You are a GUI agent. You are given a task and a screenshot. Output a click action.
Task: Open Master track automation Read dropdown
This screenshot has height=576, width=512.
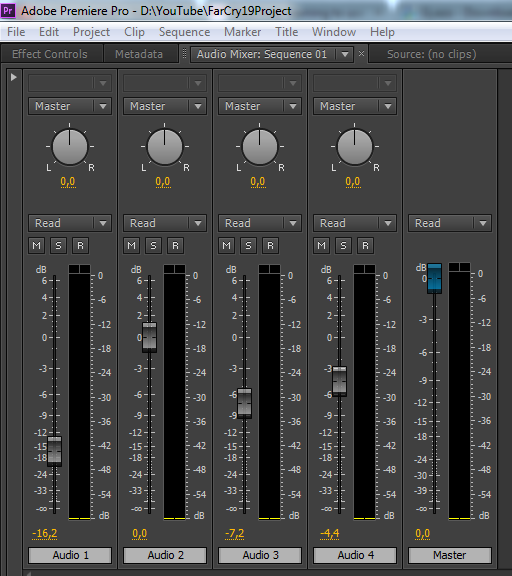pos(450,223)
